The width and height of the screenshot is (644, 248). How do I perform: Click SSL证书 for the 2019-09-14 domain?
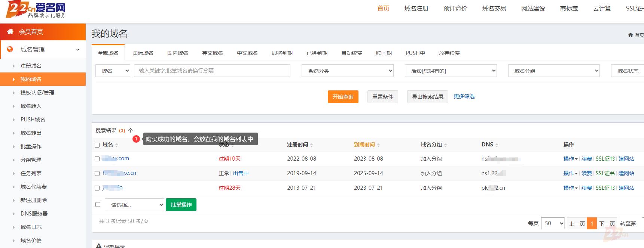(605, 173)
